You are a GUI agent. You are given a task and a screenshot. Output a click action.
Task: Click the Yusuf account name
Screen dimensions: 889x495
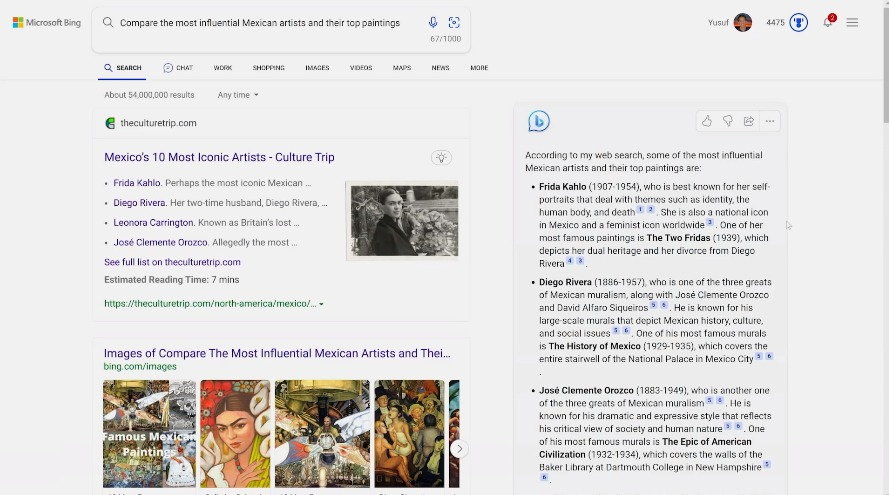pyautogui.click(x=718, y=23)
